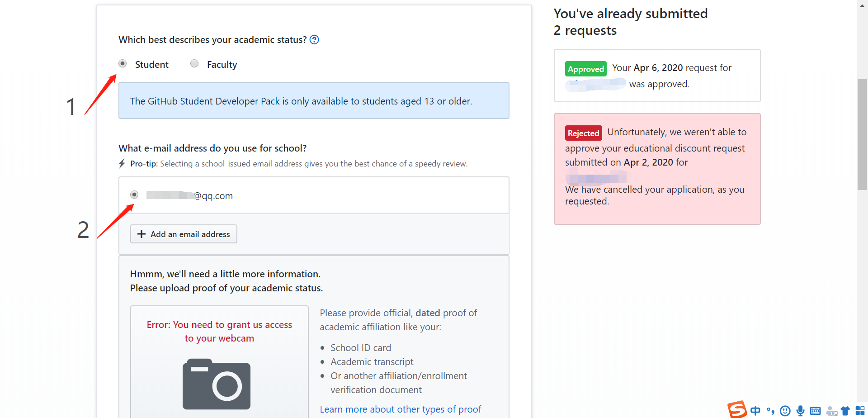This screenshot has height=418, width=868.
Task: Click the green Approved badge
Action: 586,69
